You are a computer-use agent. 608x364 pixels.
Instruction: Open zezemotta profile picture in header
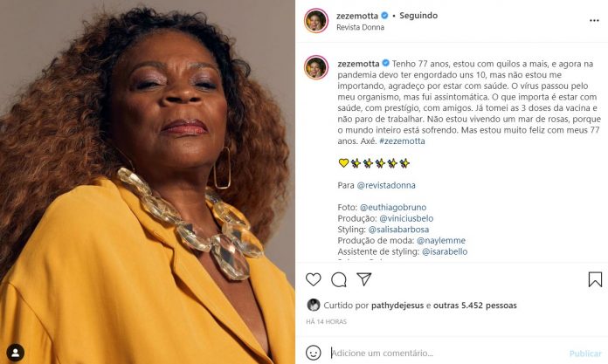click(316, 20)
